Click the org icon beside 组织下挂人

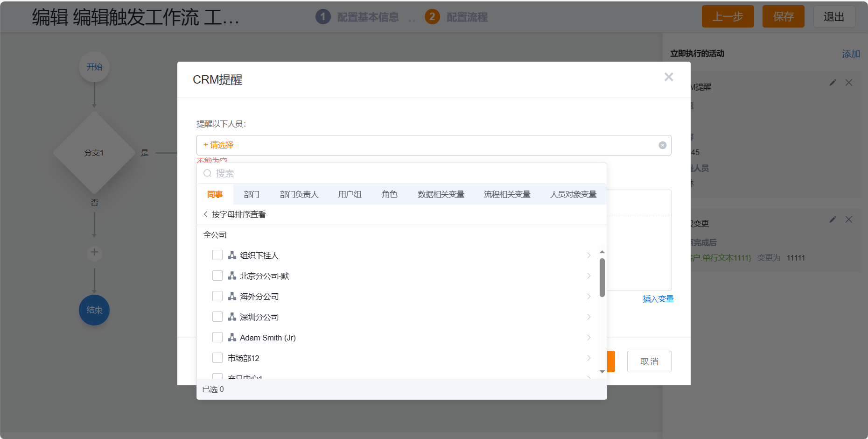tap(232, 255)
